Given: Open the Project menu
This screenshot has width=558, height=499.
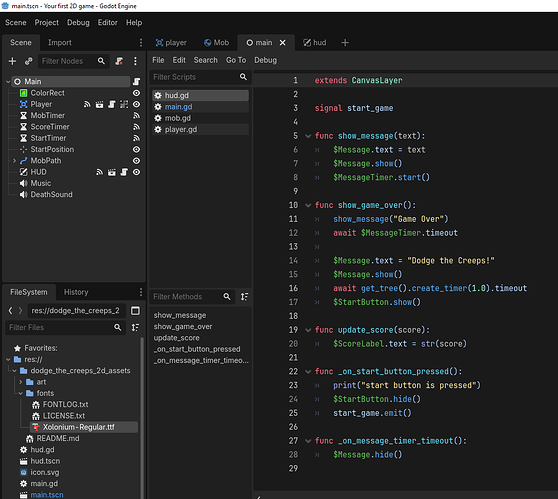Looking at the screenshot, I should 47,22.
